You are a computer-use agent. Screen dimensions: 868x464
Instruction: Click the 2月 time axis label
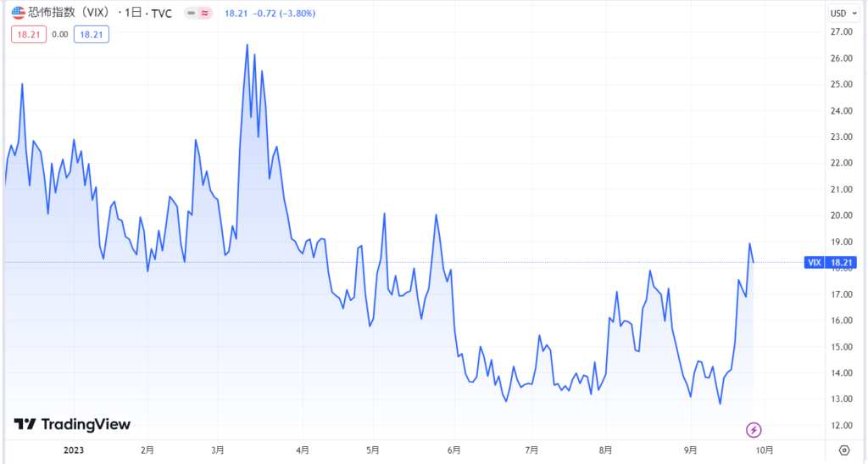147,450
